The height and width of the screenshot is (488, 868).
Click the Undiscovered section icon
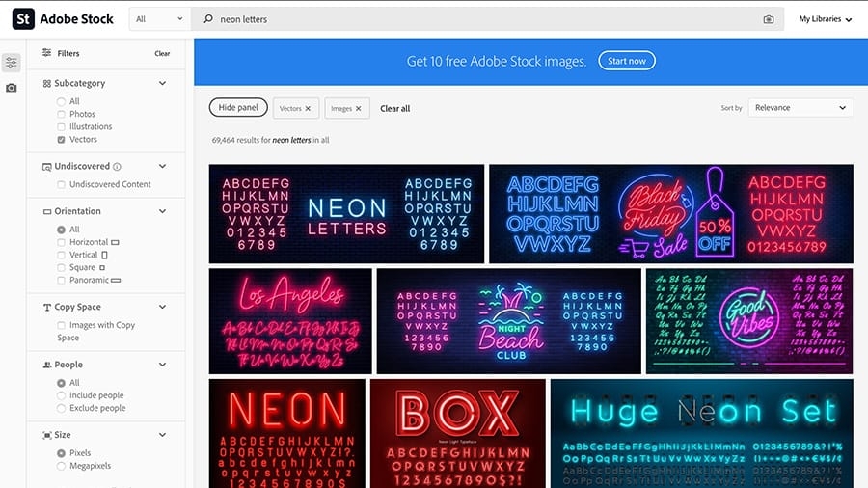point(47,167)
